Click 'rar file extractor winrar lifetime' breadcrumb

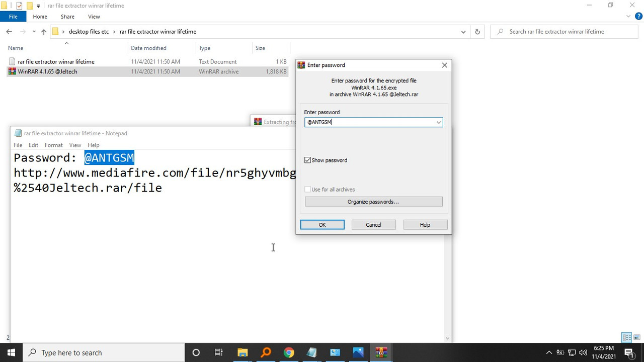158,32
